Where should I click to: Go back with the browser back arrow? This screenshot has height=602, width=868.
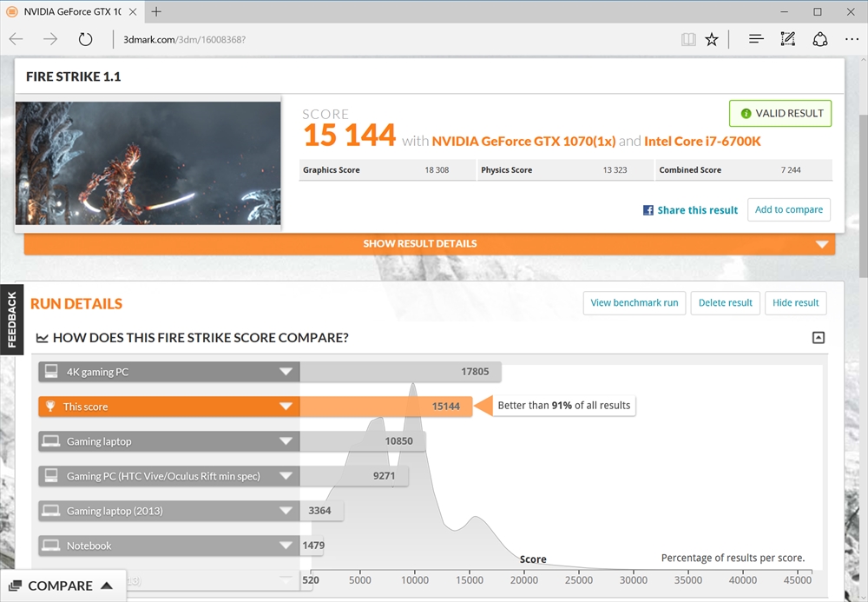(x=16, y=39)
